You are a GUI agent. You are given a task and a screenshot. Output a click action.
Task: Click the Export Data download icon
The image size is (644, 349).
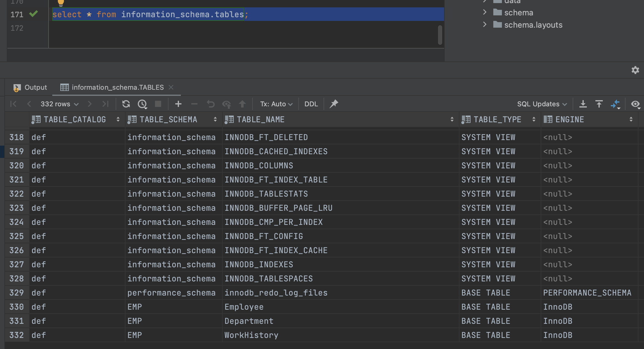click(x=583, y=104)
